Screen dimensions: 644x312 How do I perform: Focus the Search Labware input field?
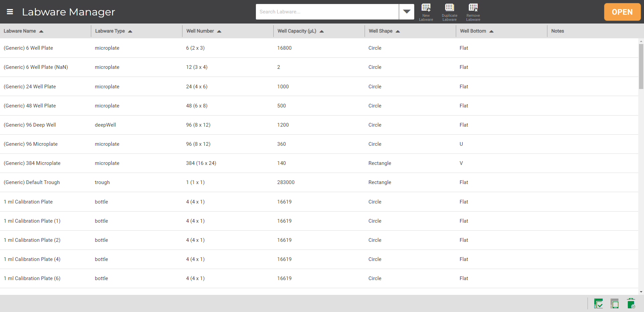tap(327, 12)
